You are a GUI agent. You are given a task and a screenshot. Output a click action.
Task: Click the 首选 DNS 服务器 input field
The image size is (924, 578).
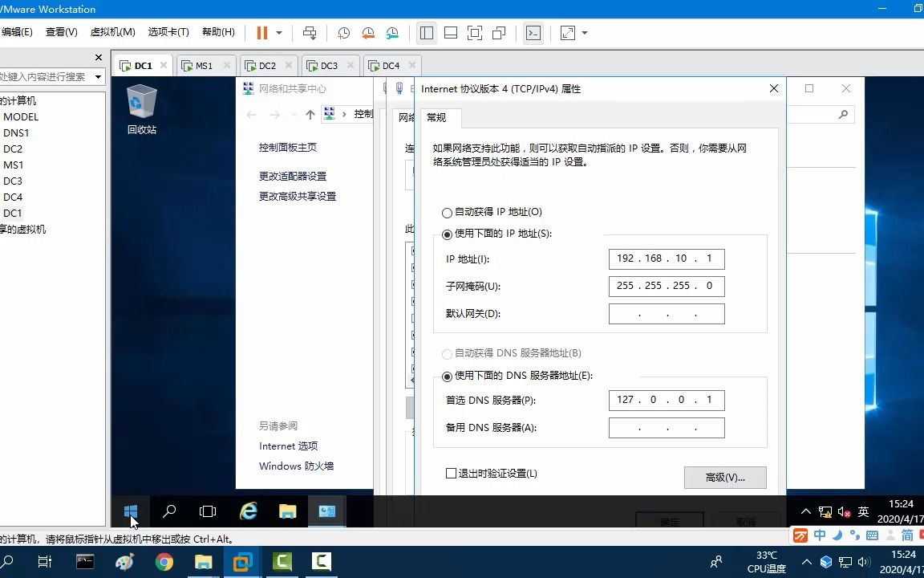667,400
